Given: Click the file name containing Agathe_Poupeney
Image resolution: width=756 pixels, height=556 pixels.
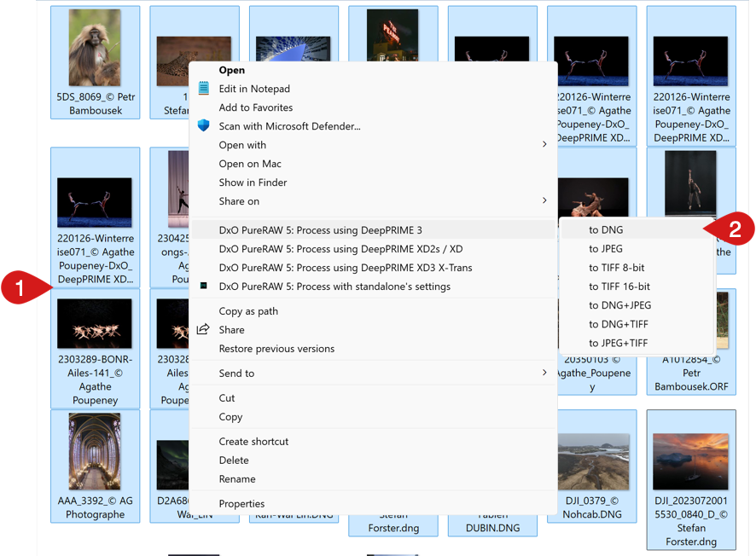Looking at the screenshot, I should (x=593, y=373).
